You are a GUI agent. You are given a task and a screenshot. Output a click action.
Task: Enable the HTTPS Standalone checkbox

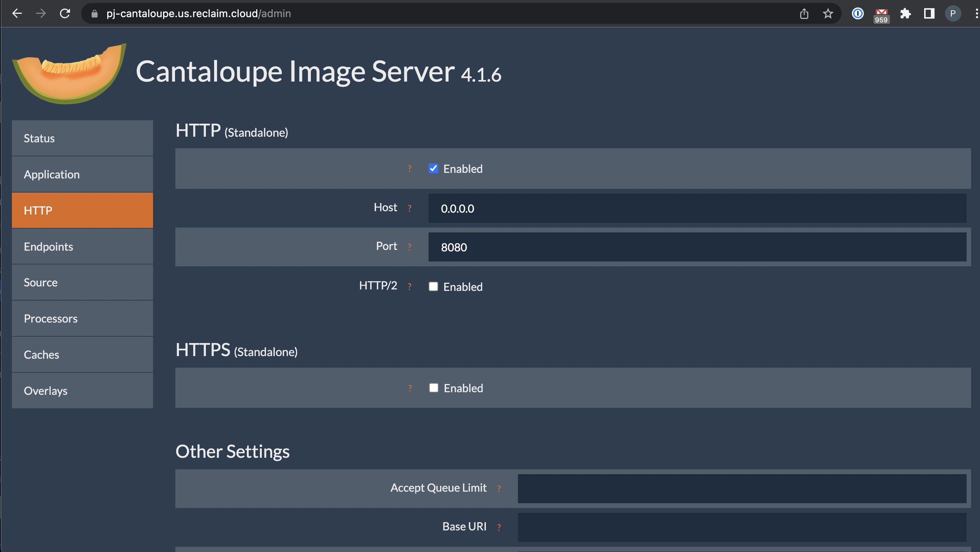pos(434,388)
